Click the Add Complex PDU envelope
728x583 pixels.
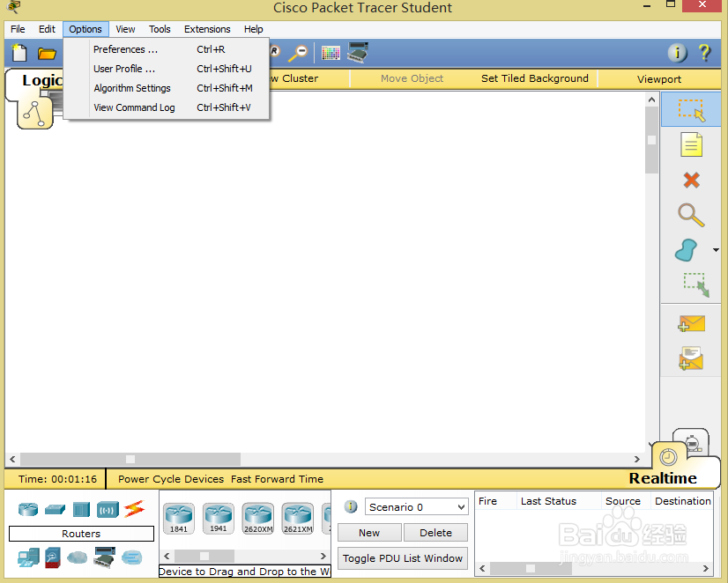(x=691, y=358)
